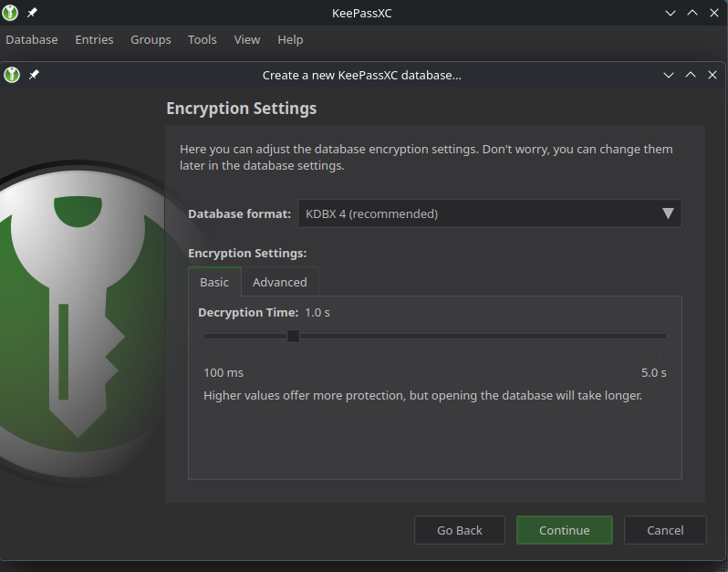
Task: Click the '5.0 s' slider maximum label
Action: coord(654,373)
